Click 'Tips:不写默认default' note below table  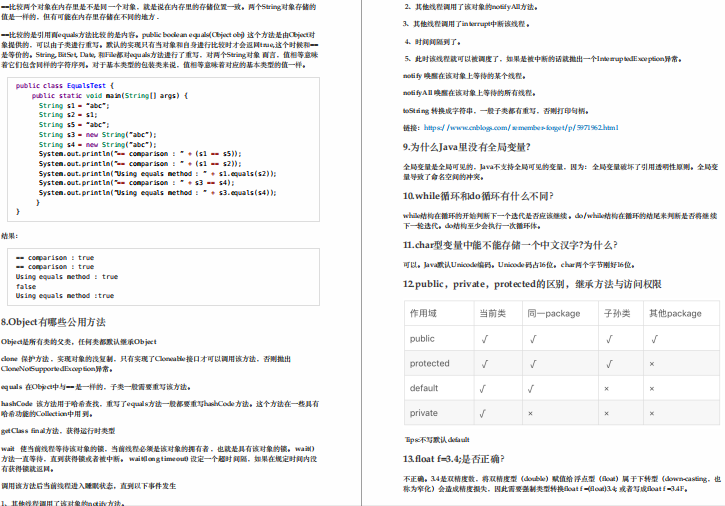tap(437, 439)
